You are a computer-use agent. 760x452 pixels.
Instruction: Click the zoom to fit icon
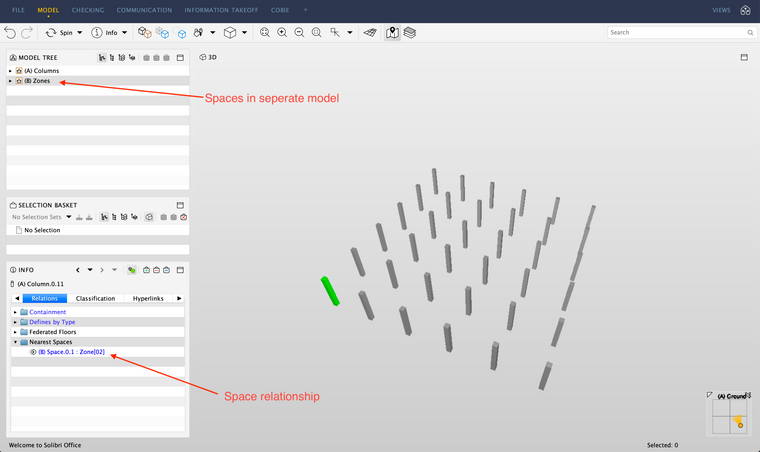265,32
